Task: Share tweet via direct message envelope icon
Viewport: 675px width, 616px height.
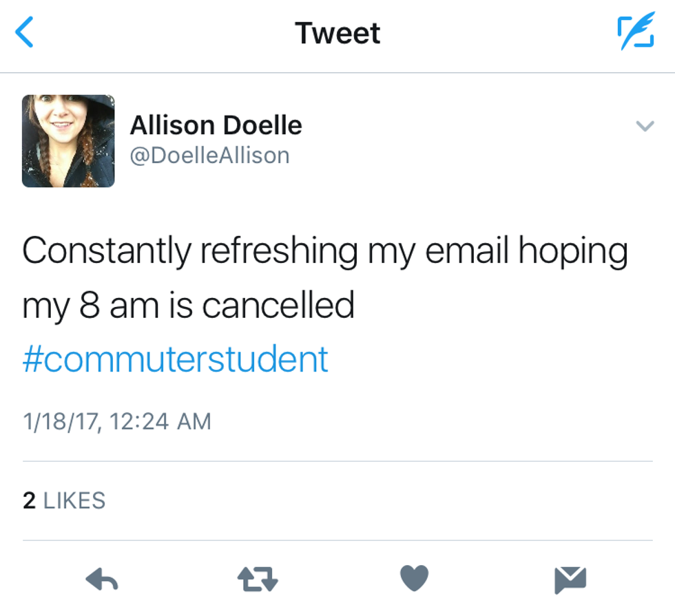Action: (x=570, y=580)
